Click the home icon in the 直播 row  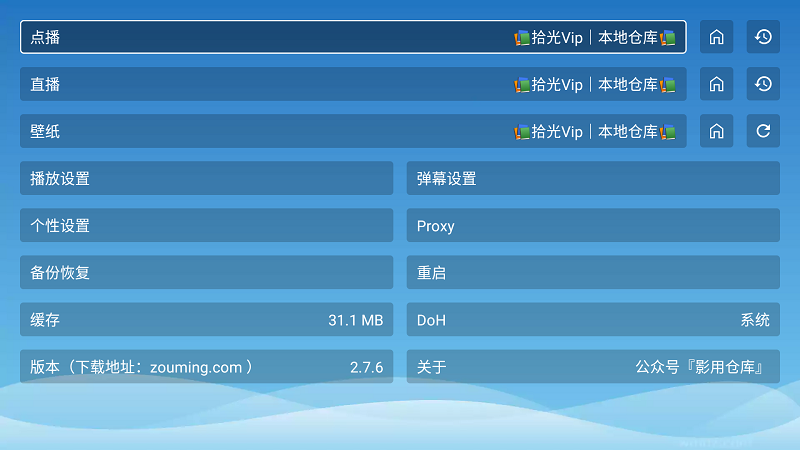pos(716,84)
